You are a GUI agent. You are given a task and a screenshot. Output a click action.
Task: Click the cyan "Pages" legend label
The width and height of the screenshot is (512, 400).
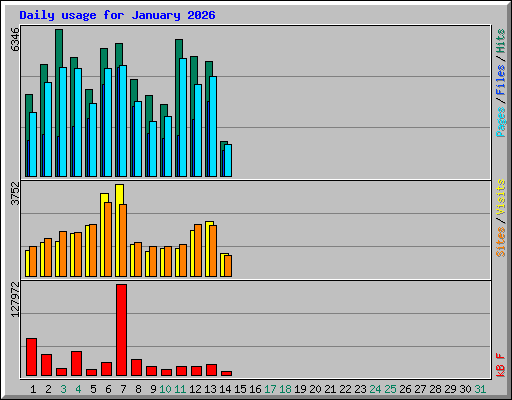[501, 122]
